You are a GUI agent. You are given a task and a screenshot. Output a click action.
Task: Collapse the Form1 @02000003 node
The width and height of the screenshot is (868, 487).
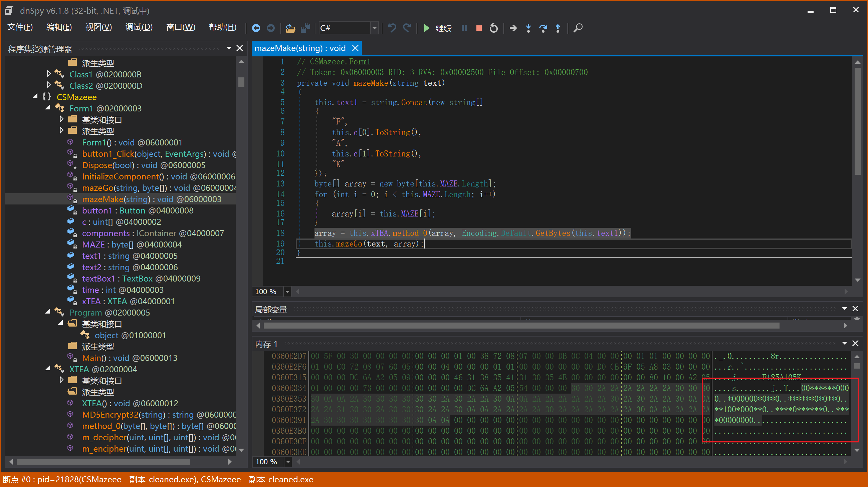47,108
